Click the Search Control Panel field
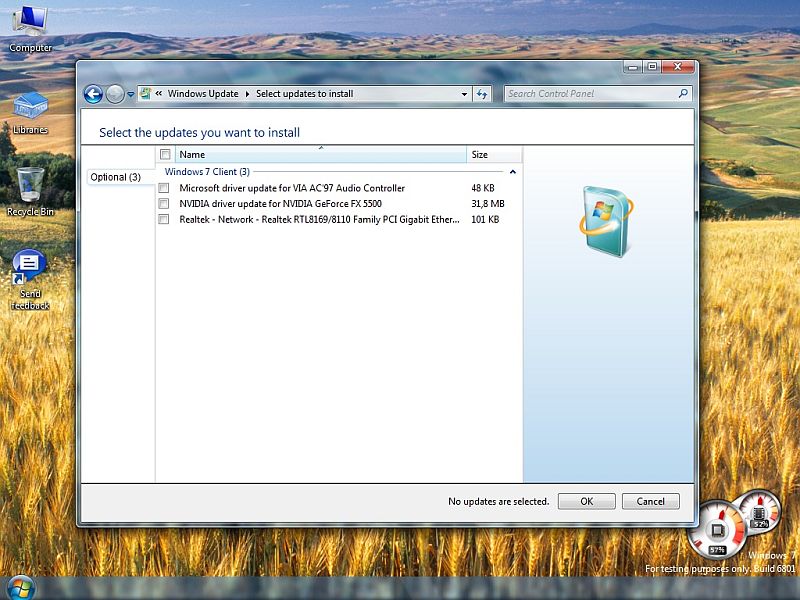This screenshot has height=600, width=800. 590,94
